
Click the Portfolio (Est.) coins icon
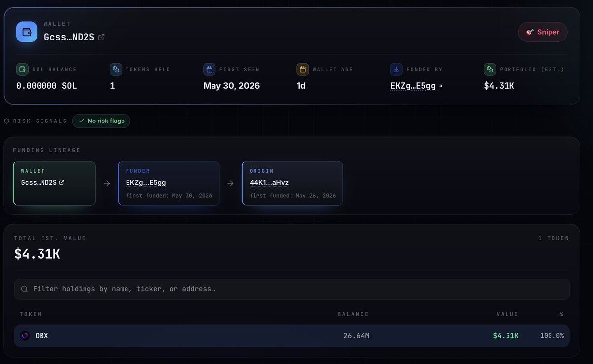[x=490, y=69]
